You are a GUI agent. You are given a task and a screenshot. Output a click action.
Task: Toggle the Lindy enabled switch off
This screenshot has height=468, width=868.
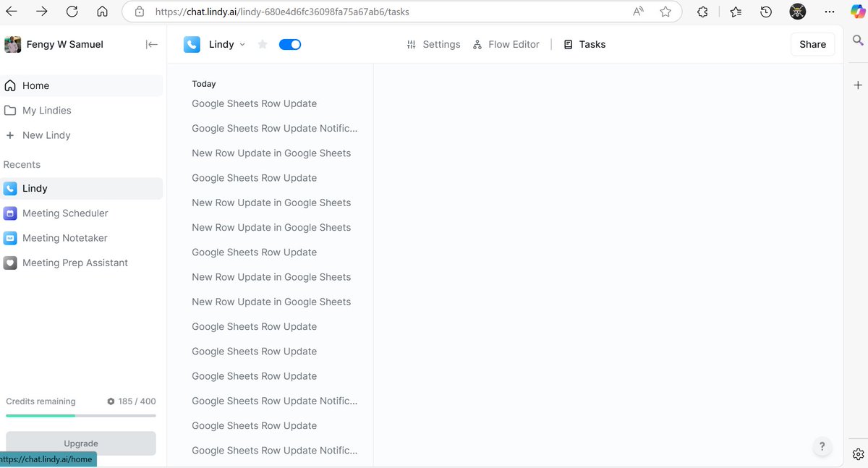(290, 44)
